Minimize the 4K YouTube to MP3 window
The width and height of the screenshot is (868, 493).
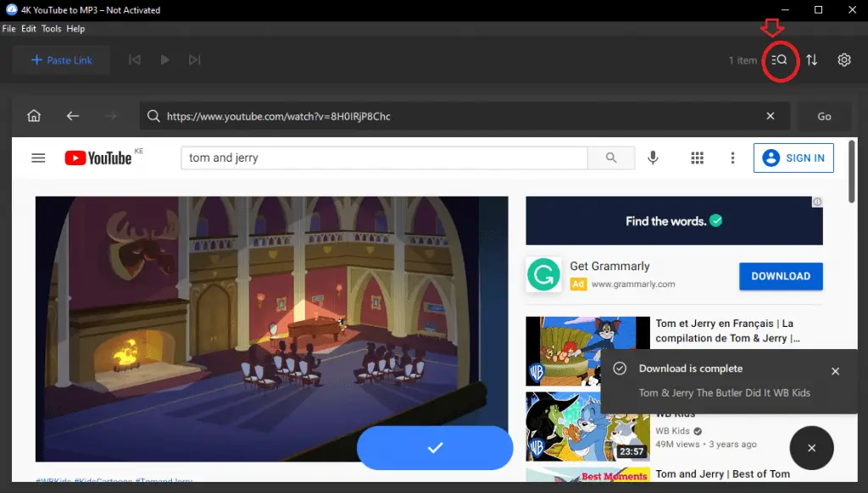pos(785,10)
